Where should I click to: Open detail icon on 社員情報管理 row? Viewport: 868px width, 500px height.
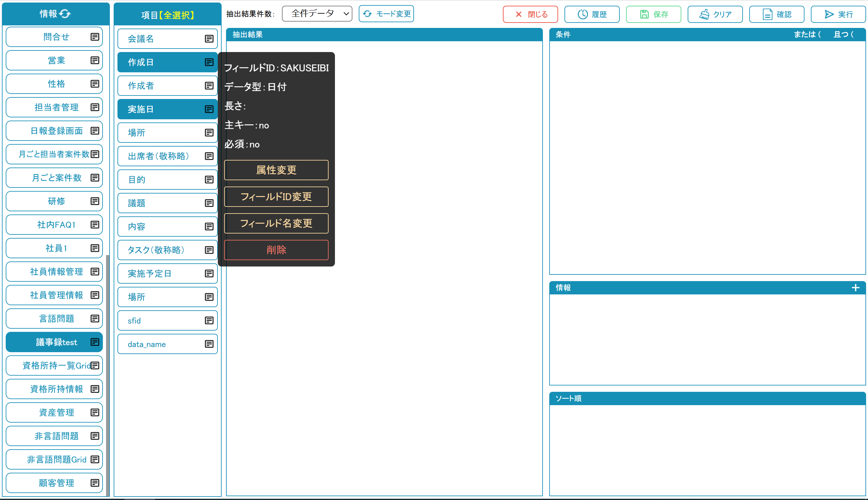[x=95, y=272]
